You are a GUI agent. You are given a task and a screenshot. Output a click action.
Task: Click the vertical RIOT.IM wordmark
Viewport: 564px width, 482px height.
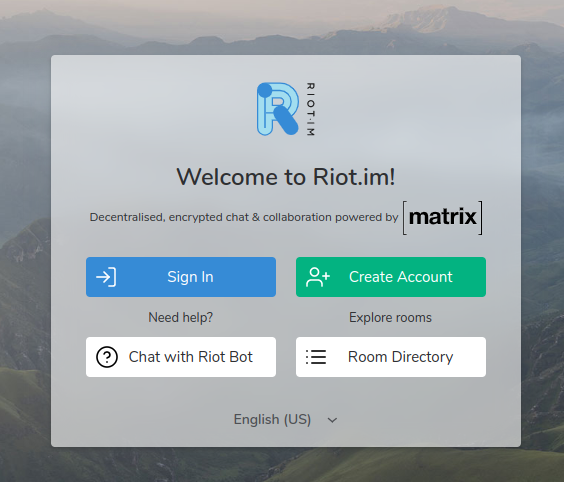(310, 109)
